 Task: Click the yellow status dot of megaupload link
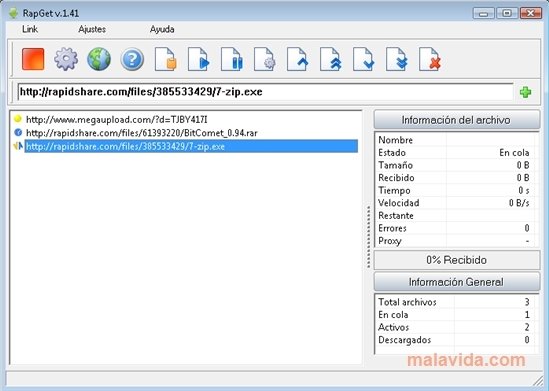[18, 119]
